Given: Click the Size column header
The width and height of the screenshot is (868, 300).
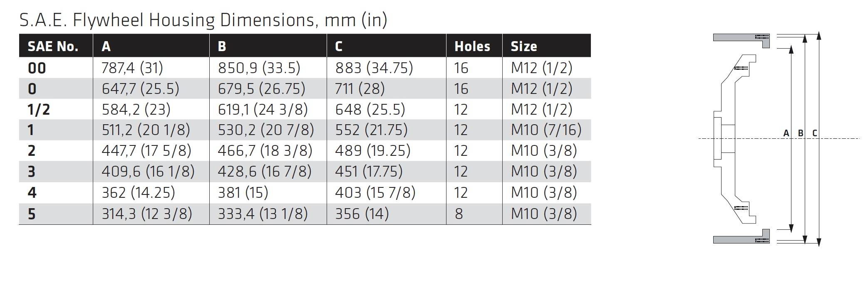Looking at the screenshot, I should point(523,47).
